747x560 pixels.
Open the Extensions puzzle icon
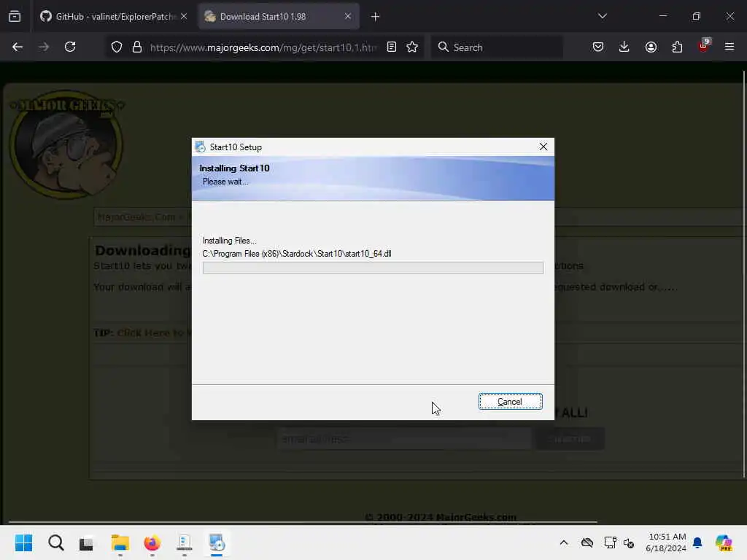tap(677, 47)
